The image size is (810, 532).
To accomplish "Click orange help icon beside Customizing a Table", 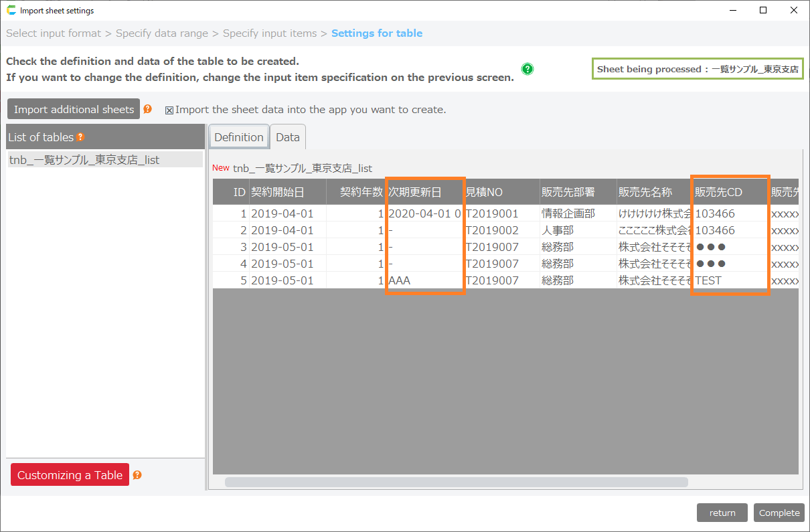I will click(137, 475).
